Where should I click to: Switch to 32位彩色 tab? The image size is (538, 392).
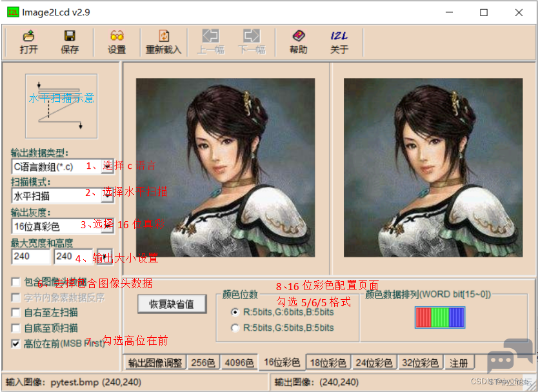(x=421, y=362)
